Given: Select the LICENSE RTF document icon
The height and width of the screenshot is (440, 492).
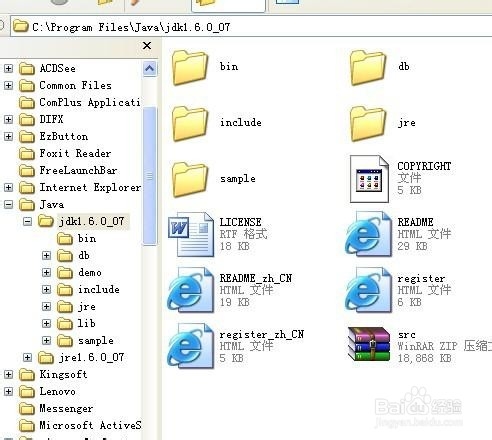Looking at the screenshot, I should pyautogui.click(x=191, y=234).
